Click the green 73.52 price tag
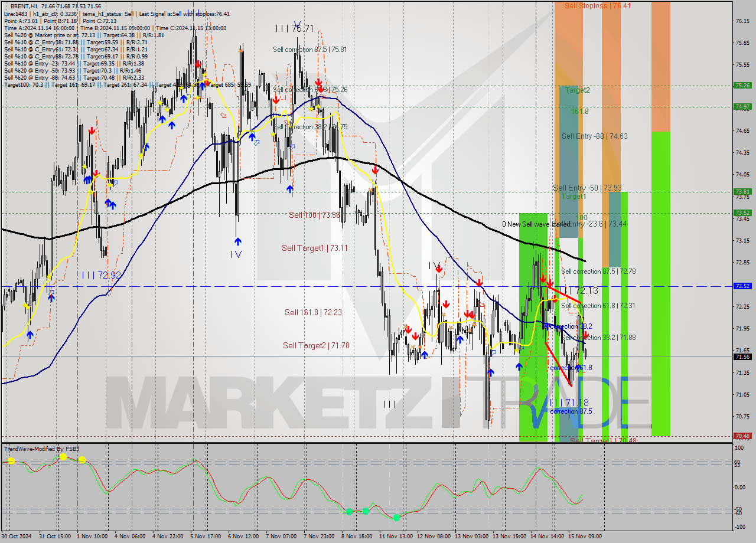Image resolution: width=756 pixels, height=543 pixels. [742, 212]
